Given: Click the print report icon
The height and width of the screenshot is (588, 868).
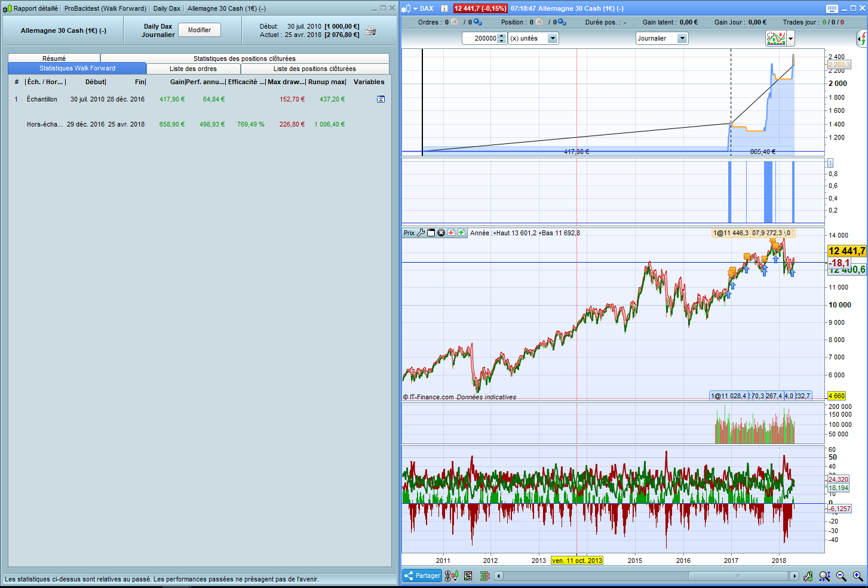Looking at the screenshot, I should 370,31.
